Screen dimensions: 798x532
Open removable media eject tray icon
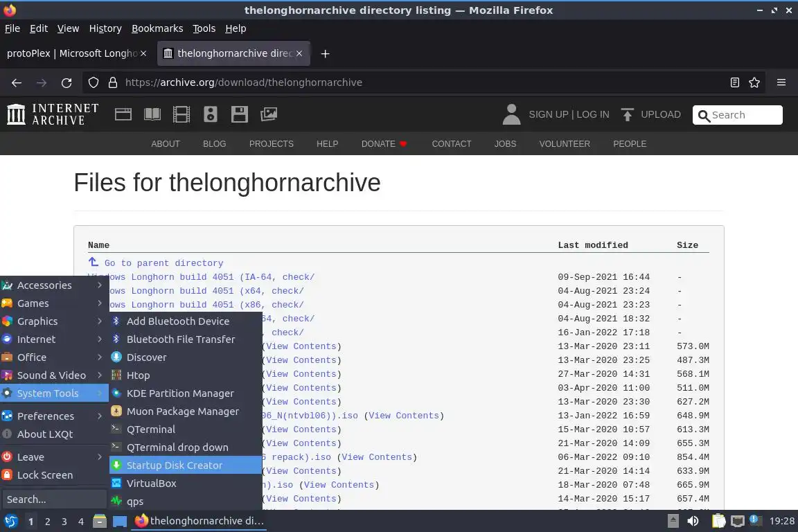pos(673,521)
